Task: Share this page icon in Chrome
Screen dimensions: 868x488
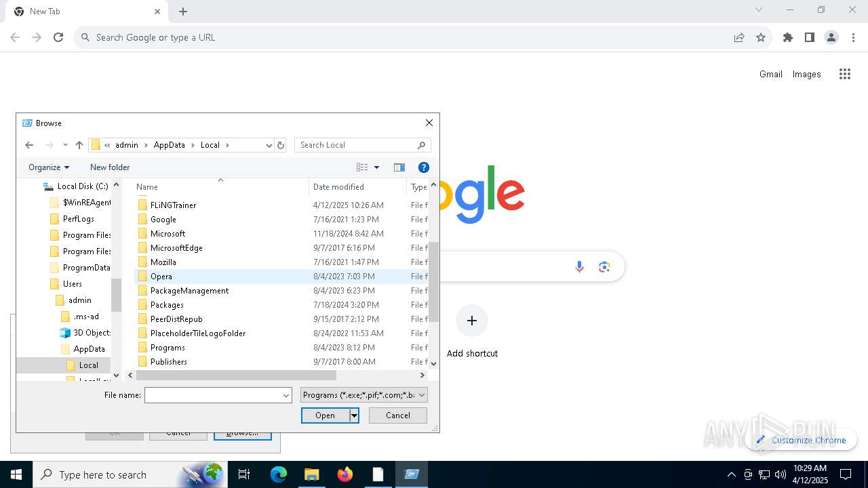Action: tap(739, 37)
